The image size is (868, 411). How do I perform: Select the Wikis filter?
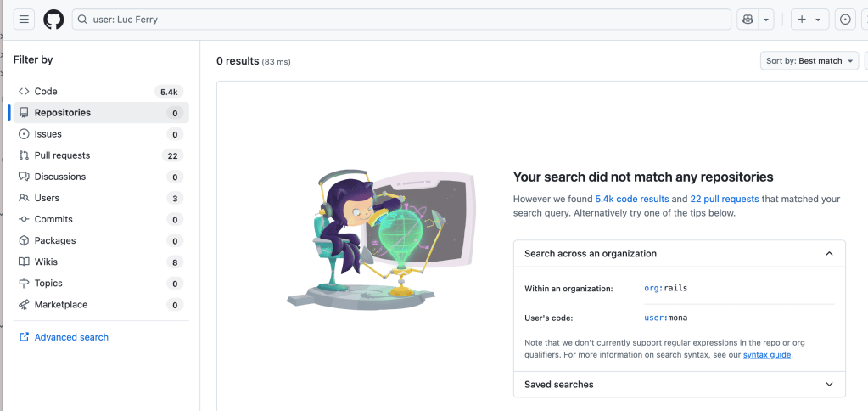click(x=46, y=262)
